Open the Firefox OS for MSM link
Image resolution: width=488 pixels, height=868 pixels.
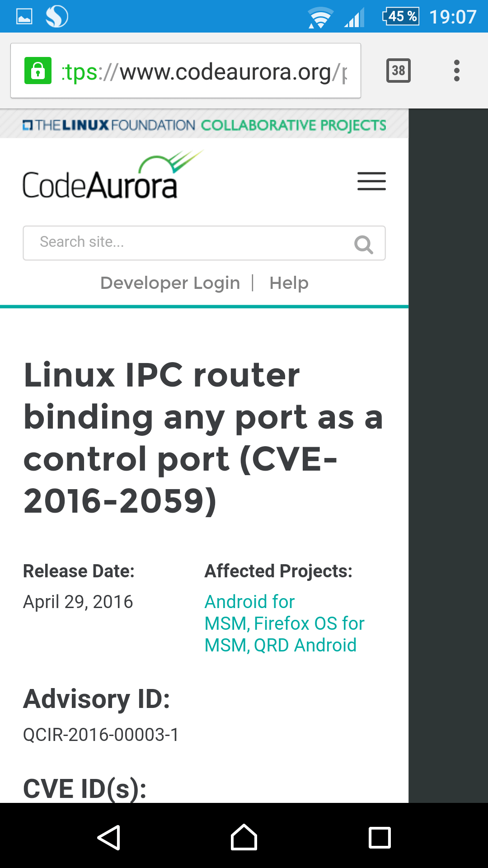(x=309, y=624)
